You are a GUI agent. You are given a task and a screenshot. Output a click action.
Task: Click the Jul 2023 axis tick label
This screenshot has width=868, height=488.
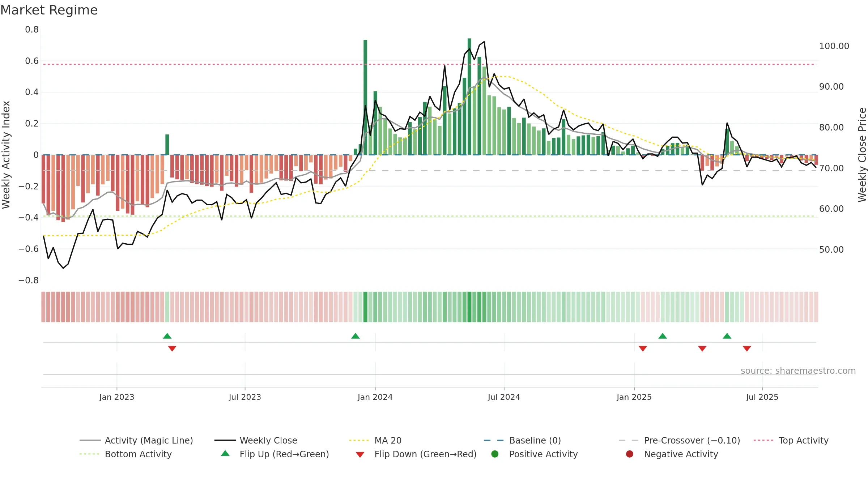pos(245,397)
